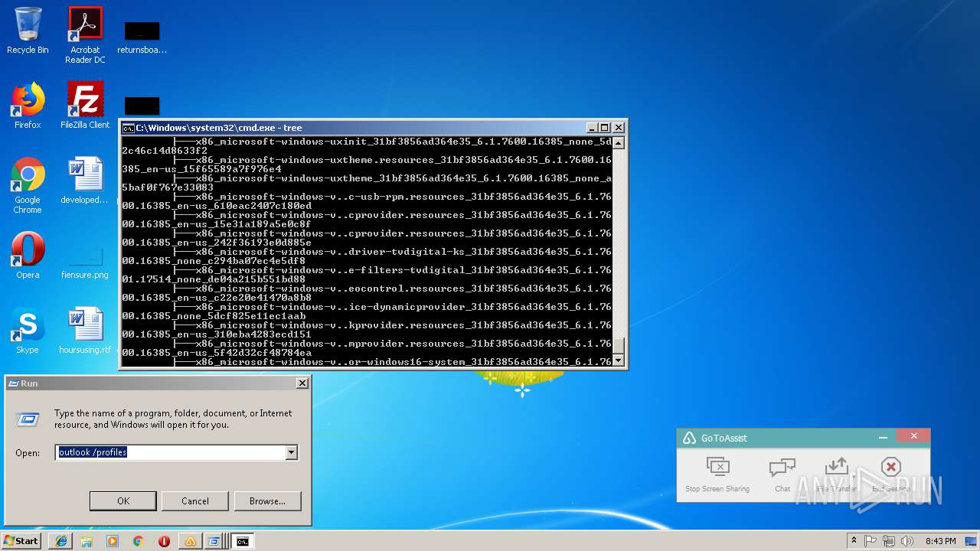980x551 pixels.
Task: Click Browse... in the Run dialog
Action: [x=267, y=500]
